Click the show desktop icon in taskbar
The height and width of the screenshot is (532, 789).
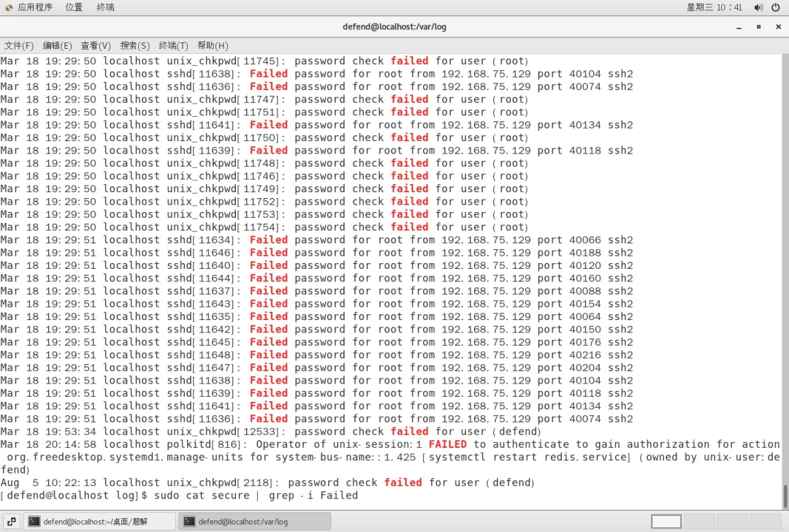click(12, 522)
